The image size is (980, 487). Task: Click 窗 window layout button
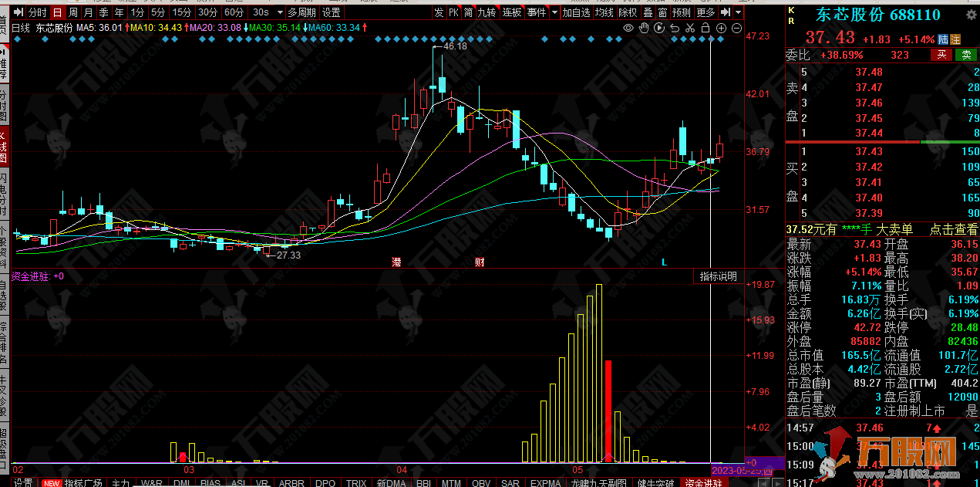click(x=662, y=12)
